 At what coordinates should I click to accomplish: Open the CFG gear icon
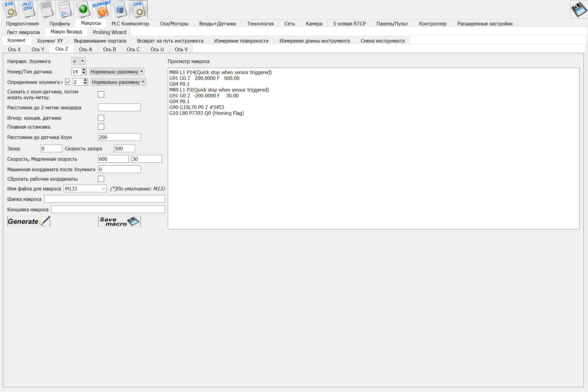point(138,9)
